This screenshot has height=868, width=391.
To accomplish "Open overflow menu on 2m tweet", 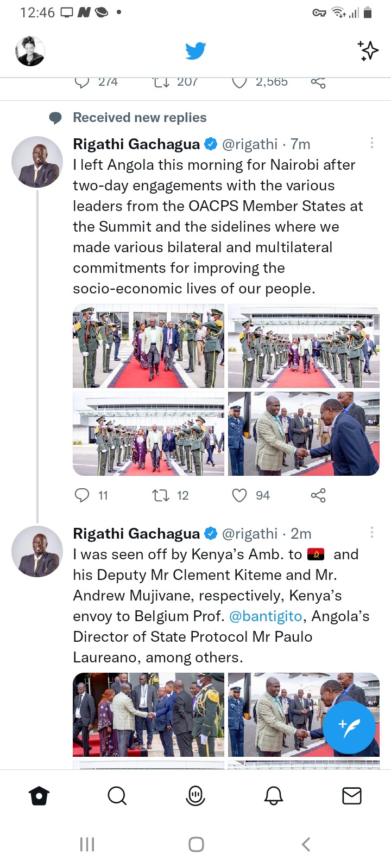I will [372, 532].
